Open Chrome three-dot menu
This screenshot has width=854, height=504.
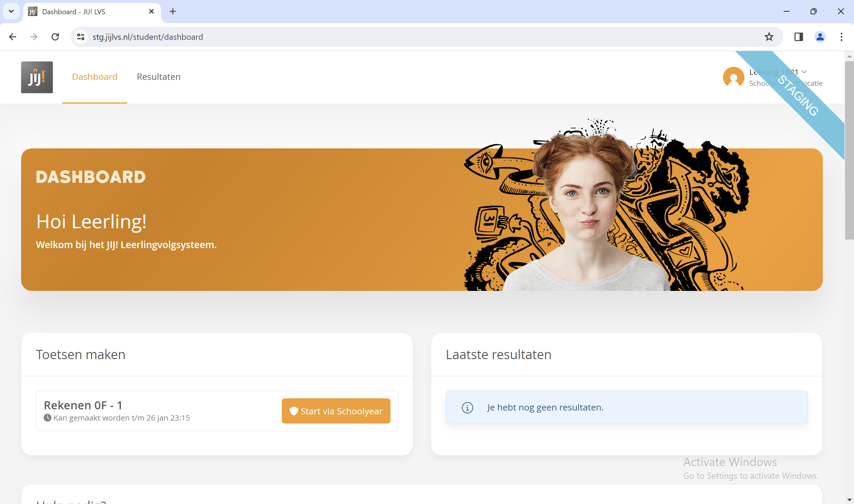point(841,37)
